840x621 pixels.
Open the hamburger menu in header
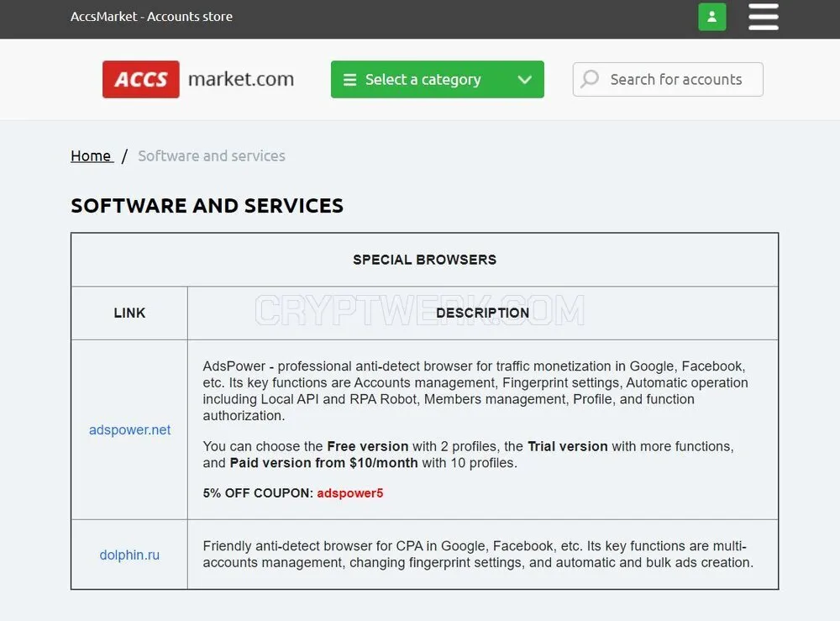[764, 17]
